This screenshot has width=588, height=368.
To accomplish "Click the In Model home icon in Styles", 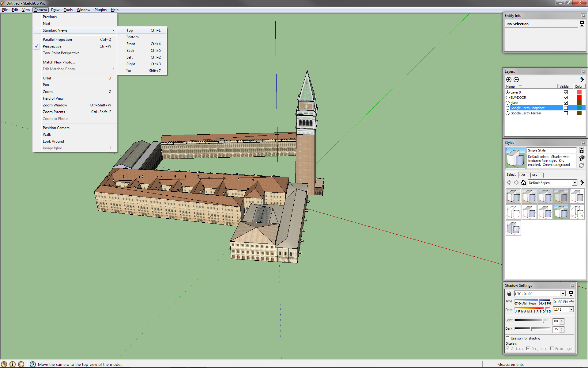I will pyautogui.click(x=524, y=183).
